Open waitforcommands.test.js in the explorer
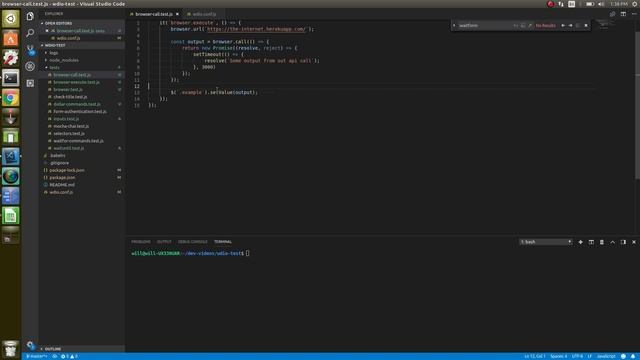The image size is (640, 360). click(78, 141)
